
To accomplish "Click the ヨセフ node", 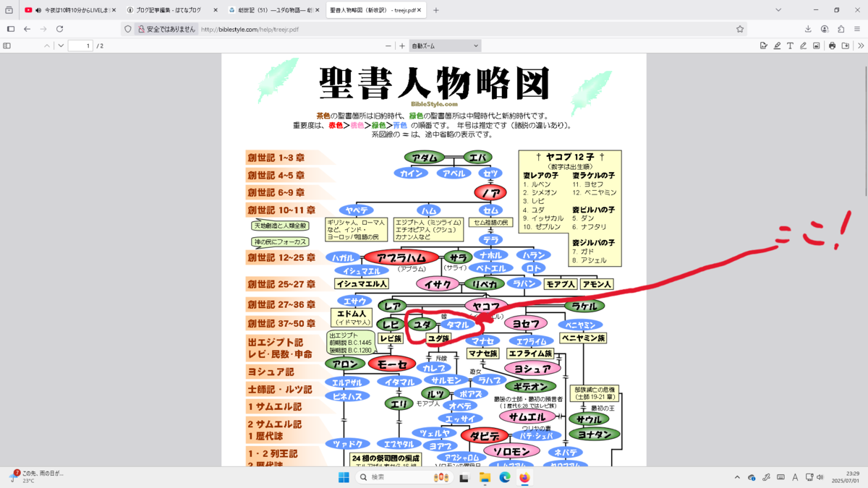I will [x=526, y=324].
